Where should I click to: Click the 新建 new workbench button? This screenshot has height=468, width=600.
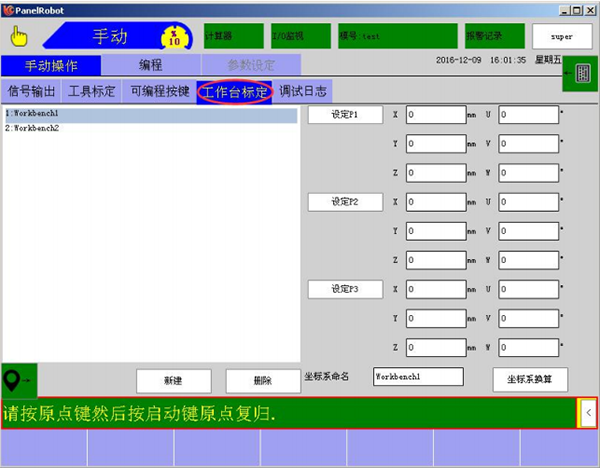(173, 380)
